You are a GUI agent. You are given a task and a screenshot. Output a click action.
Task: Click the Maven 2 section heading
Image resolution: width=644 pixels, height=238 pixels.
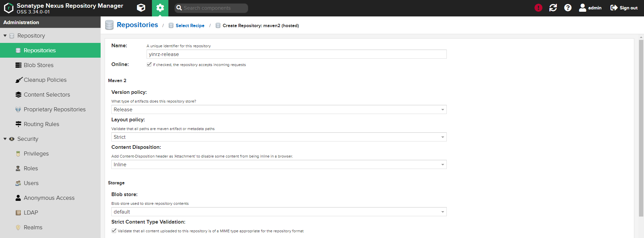tap(117, 80)
